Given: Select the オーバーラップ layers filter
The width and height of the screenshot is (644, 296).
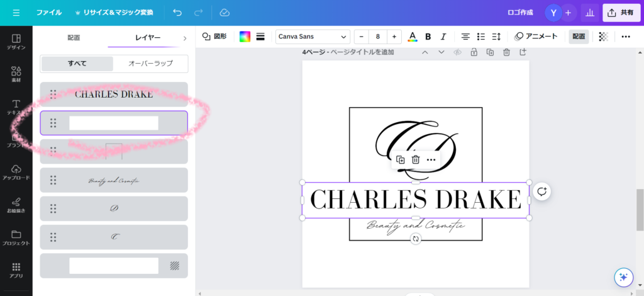Looking at the screenshot, I should [x=150, y=64].
